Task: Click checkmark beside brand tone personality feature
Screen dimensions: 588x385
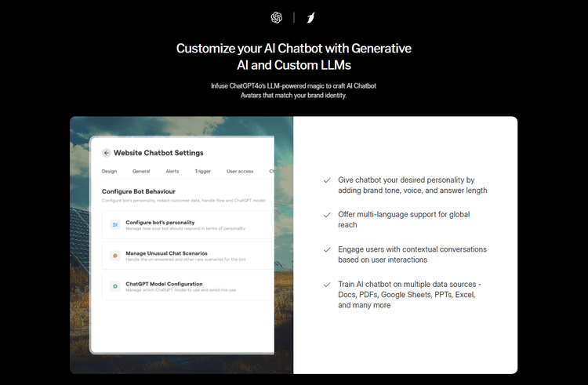Action: (x=327, y=180)
